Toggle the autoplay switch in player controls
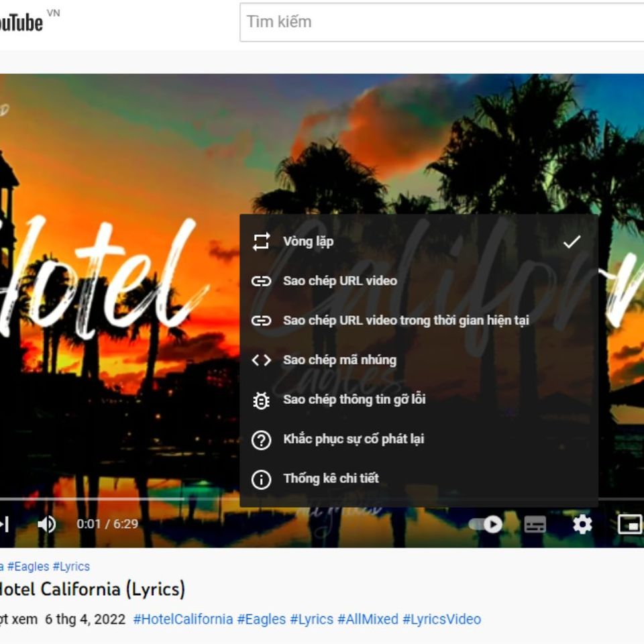This screenshot has width=644, height=644. click(484, 525)
